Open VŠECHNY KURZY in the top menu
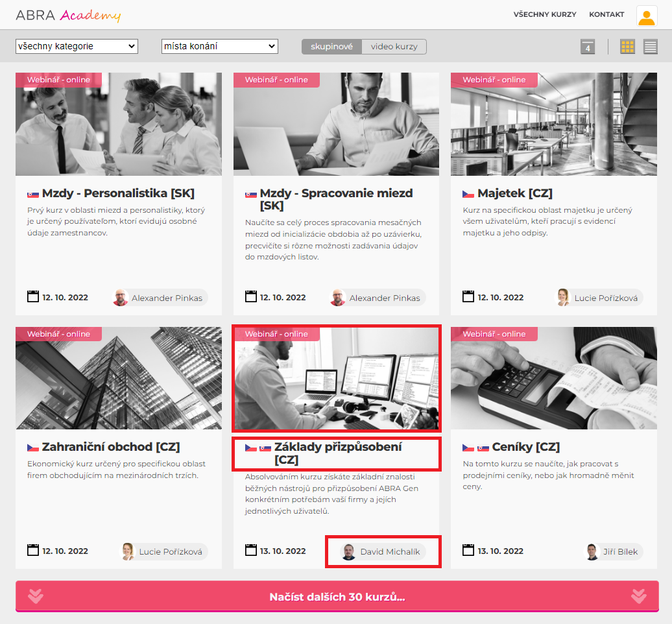The height and width of the screenshot is (624, 672). pyautogui.click(x=544, y=14)
